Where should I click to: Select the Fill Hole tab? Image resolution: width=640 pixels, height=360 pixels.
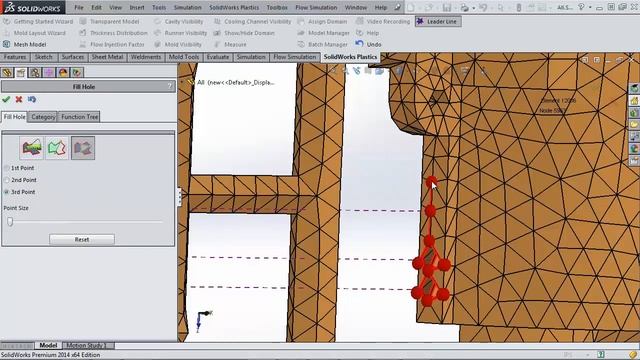(x=14, y=117)
